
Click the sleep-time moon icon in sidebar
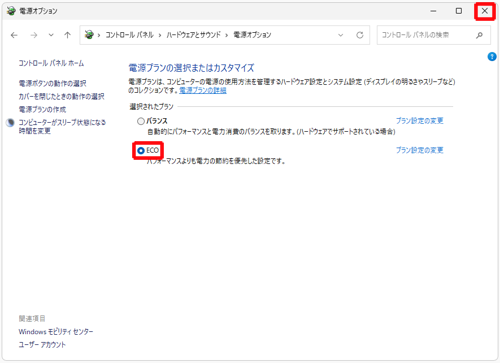pos(11,123)
